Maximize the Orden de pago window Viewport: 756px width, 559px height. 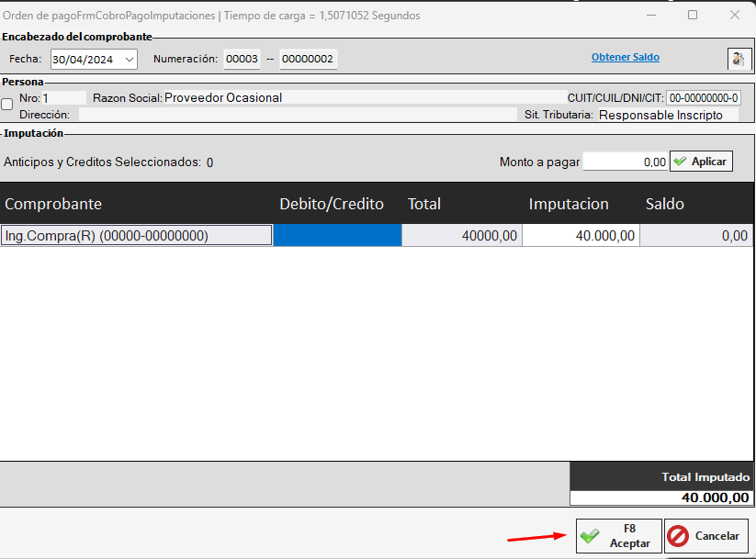click(x=693, y=16)
